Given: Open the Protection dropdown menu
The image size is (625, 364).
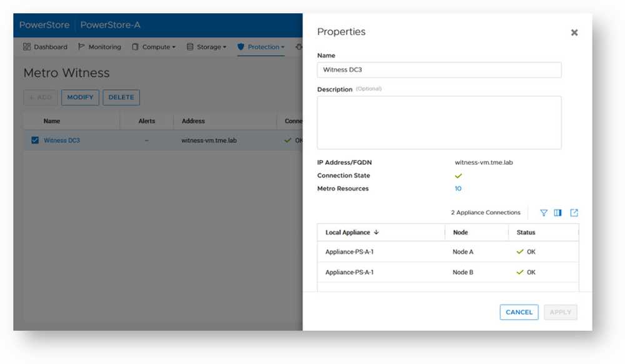Looking at the screenshot, I should 266,47.
